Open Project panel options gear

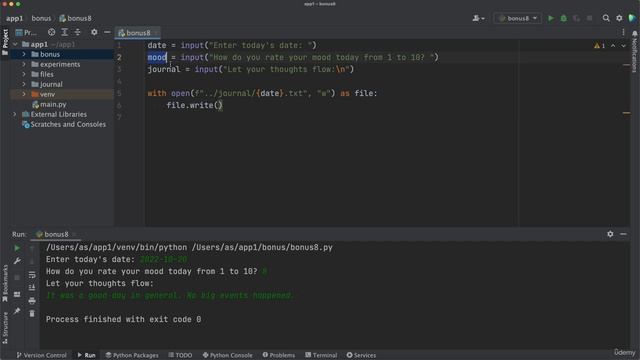tap(94, 32)
